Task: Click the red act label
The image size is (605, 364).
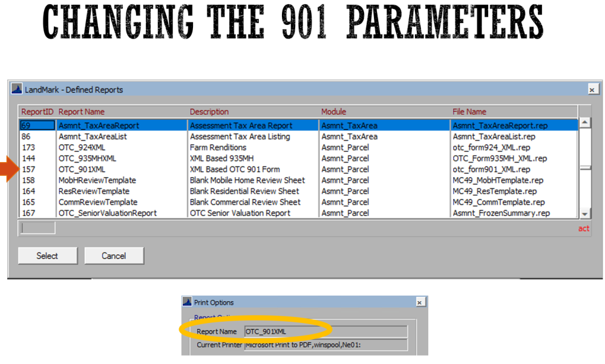Action: [x=583, y=229]
